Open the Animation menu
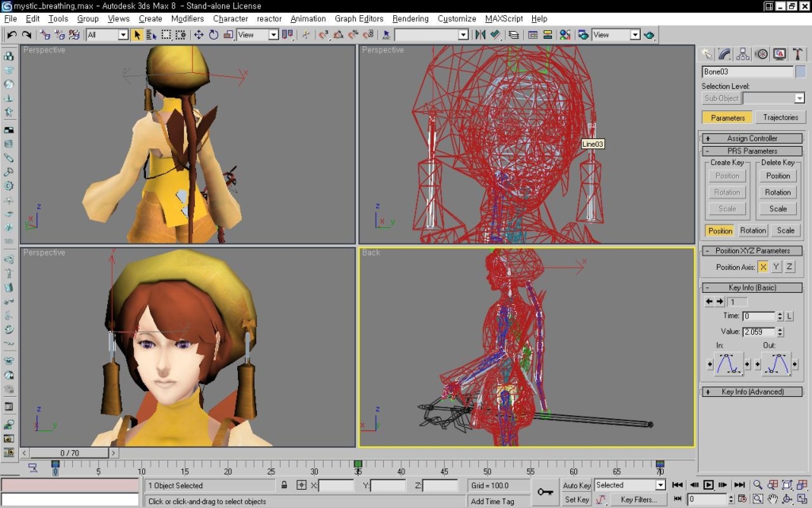Screen dimensions: 812x508 tap(308, 19)
